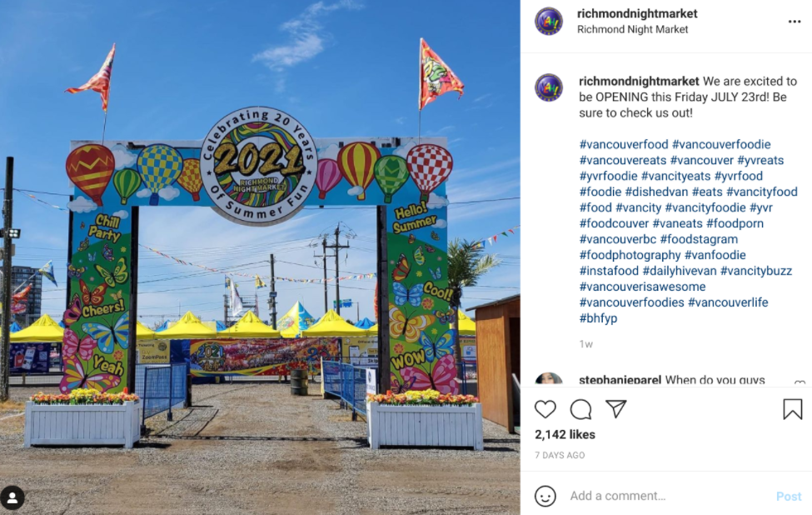
Task: Share the post via paper plane icon
Action: (616, 409)
